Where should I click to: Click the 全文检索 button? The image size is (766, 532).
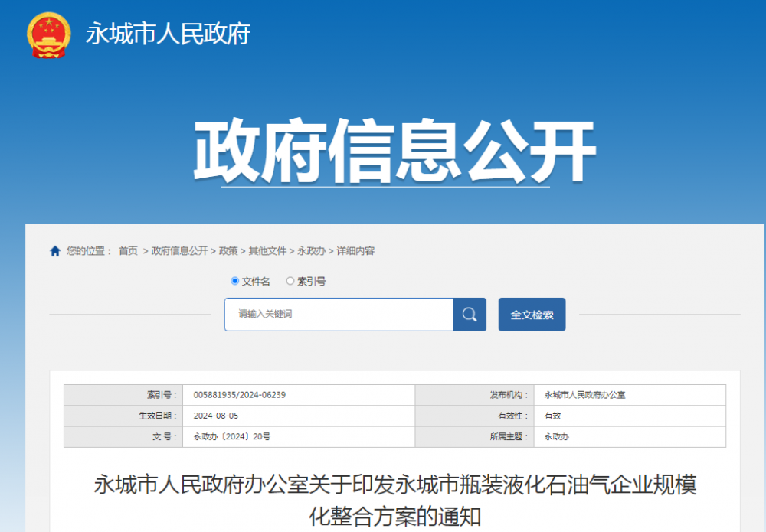tap(532, 315)
